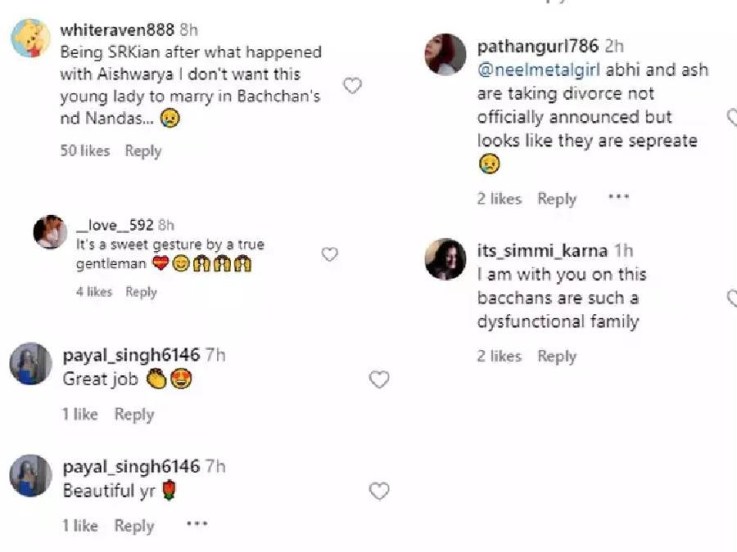The image size is (737, 552).
Task: Like whiteraven888's comment with heart icon
Action: pos(352,86)
